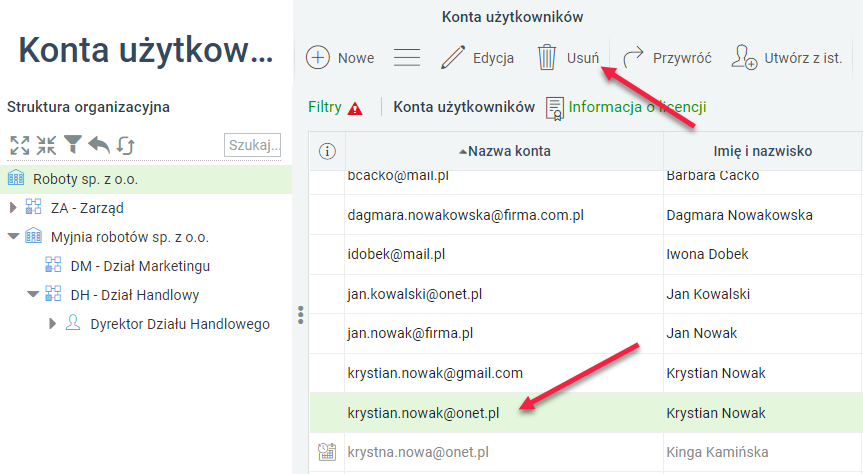
Task: Collapse the Myjnia robotów sp. z o.o. node
Action: 13,237
